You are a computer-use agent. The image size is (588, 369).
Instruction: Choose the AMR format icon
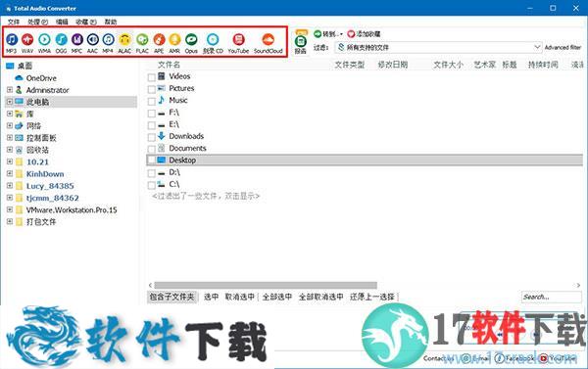(x=174, y=39)
